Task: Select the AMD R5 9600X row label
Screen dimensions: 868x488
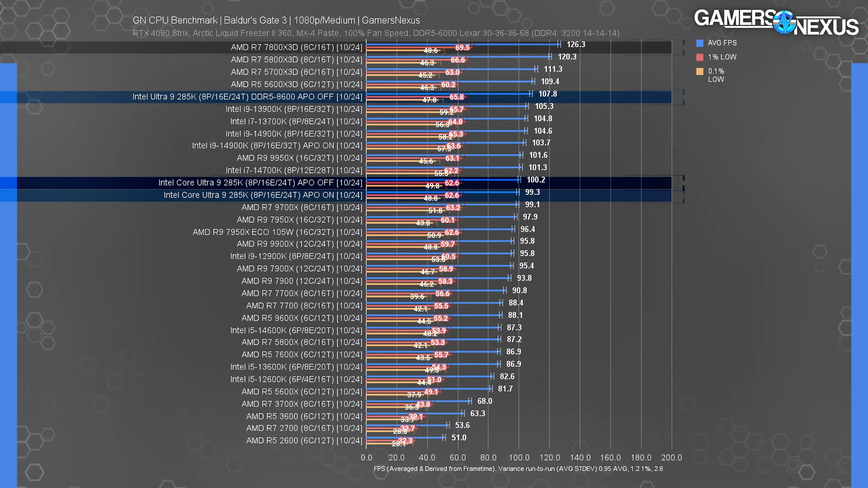Action: click(x=302, y=318)
